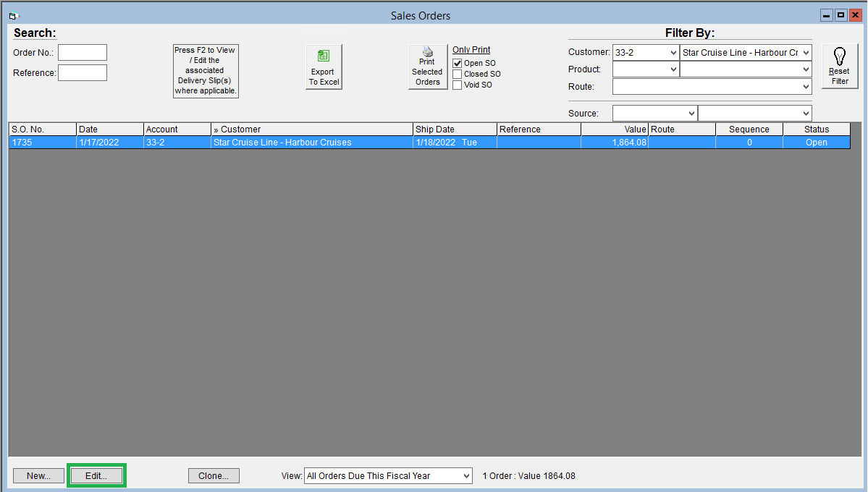Click Star Cruise Line - Harbour Cruises cell

pos(312,143)
